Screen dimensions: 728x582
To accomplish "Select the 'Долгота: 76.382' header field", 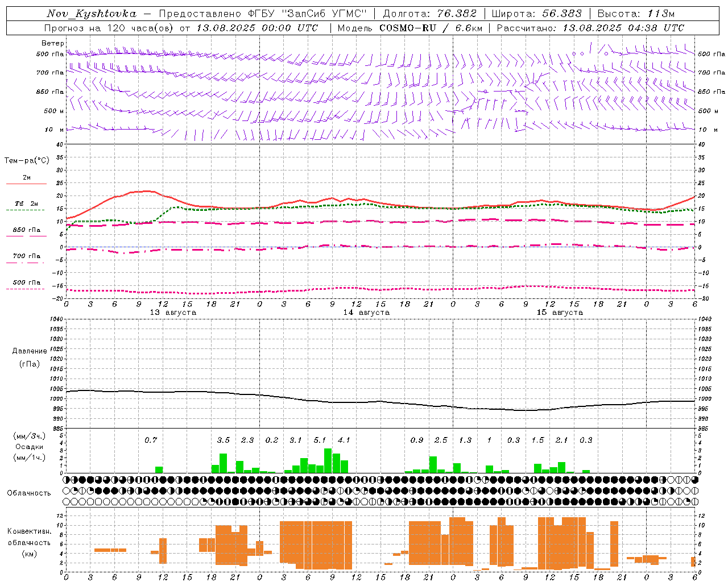I will click(430, 14).
